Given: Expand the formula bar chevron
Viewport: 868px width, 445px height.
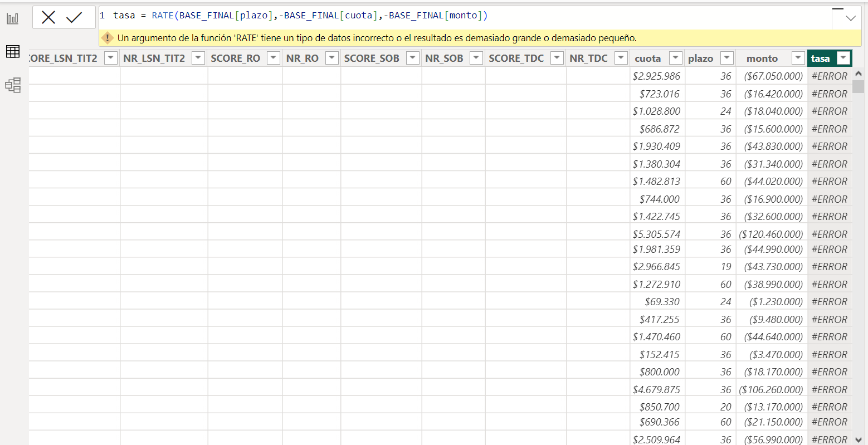Looking at the screenshot, I should pos(850,18).
